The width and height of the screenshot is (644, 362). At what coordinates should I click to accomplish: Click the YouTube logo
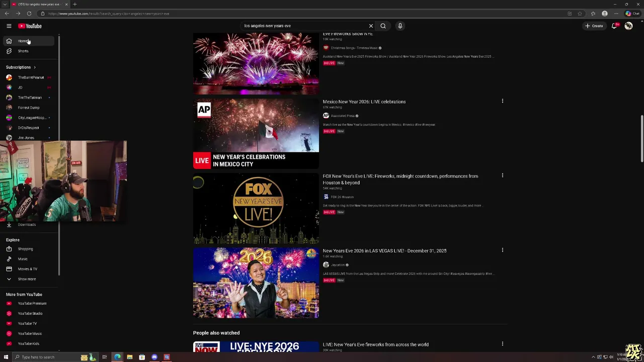30,26
